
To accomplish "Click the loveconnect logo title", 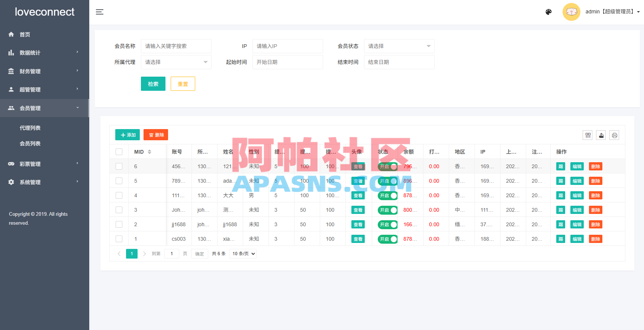I will click(45, 12).
